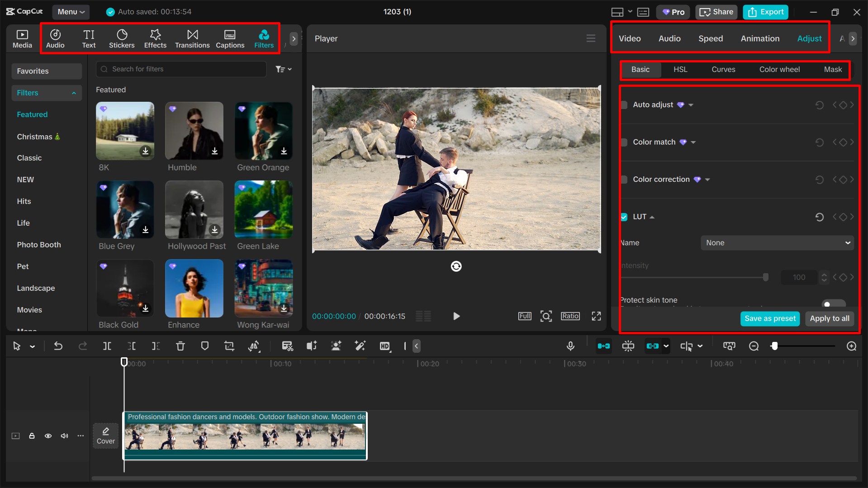Image resolution: width=868 pixels, height=488 pixels.
Task: Enable the Color match option
Action: pyautogui.click(x=624, y=142)
